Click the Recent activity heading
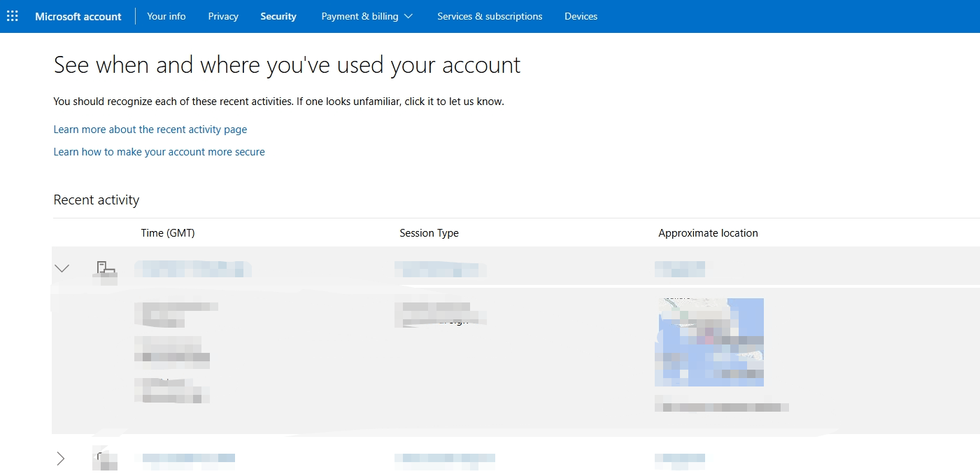980x474 pixels. [x=97, y=200]
